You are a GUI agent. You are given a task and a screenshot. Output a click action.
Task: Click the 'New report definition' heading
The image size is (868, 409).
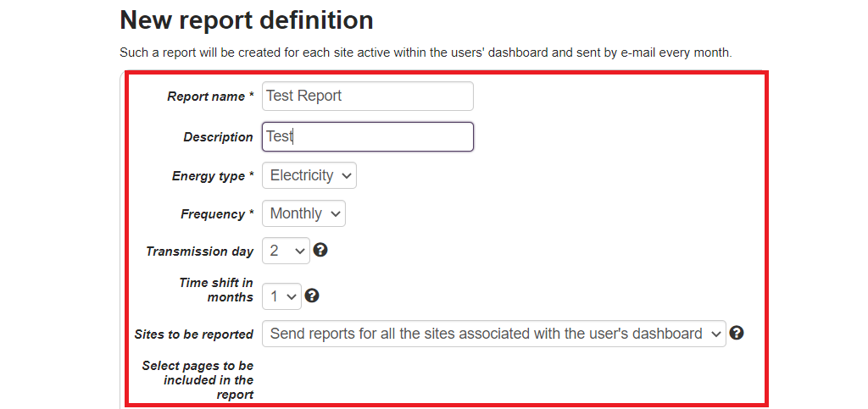point(246,19)
